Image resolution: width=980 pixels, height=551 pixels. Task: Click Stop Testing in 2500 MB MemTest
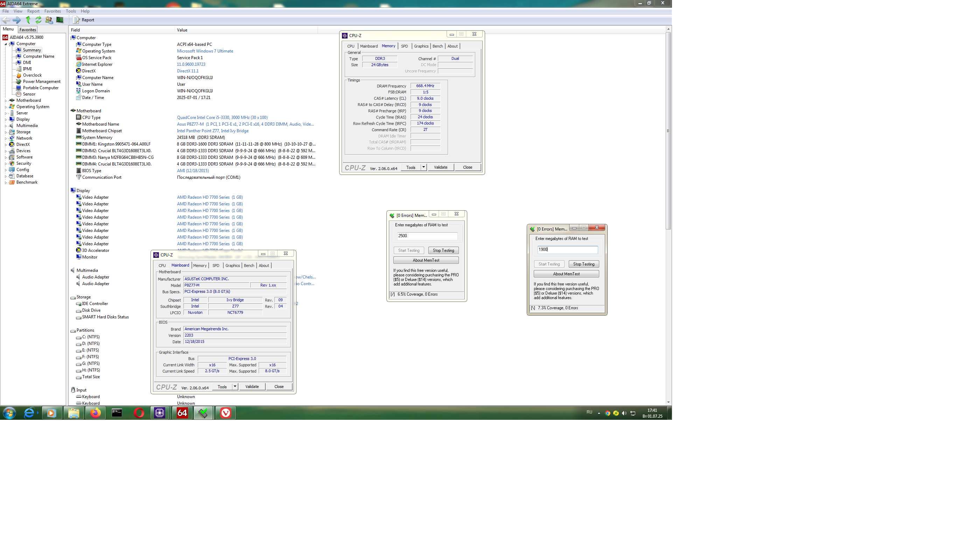[x=443, y=250]
